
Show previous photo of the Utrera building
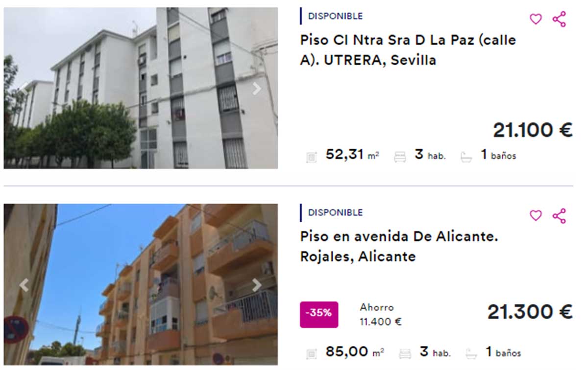point(24,89)
